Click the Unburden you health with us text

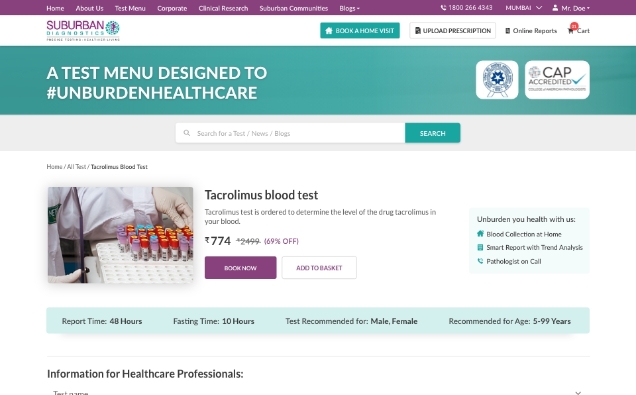coord(526,219)
